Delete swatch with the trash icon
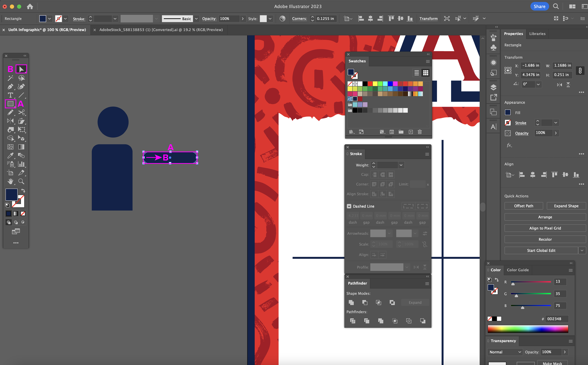The width and height of the screenshot is (588, 365). pyautogui.click(x=420, y=132)
